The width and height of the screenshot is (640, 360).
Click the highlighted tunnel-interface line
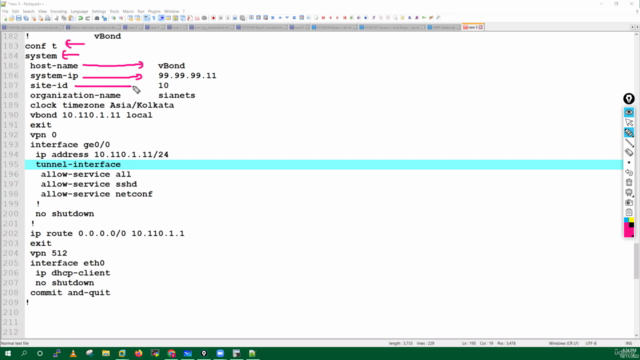[324, 164]
